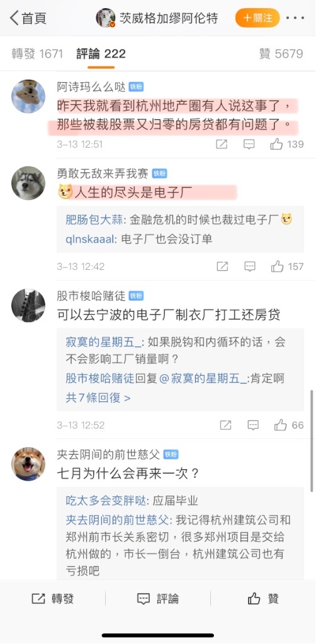This screenshot has width=316, height=644.
Task: Like 股市梭哈赌徒's comment with 66 likes
Action: 289,425
